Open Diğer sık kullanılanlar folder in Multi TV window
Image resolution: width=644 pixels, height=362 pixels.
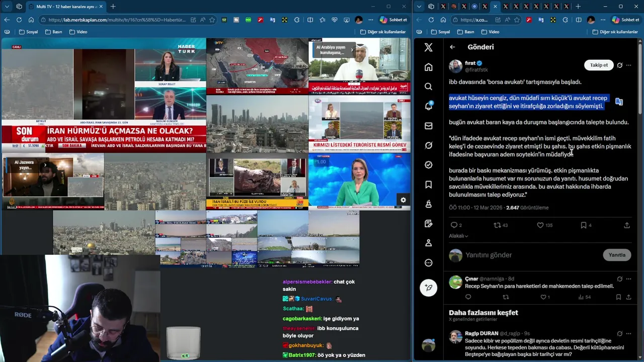383,32
